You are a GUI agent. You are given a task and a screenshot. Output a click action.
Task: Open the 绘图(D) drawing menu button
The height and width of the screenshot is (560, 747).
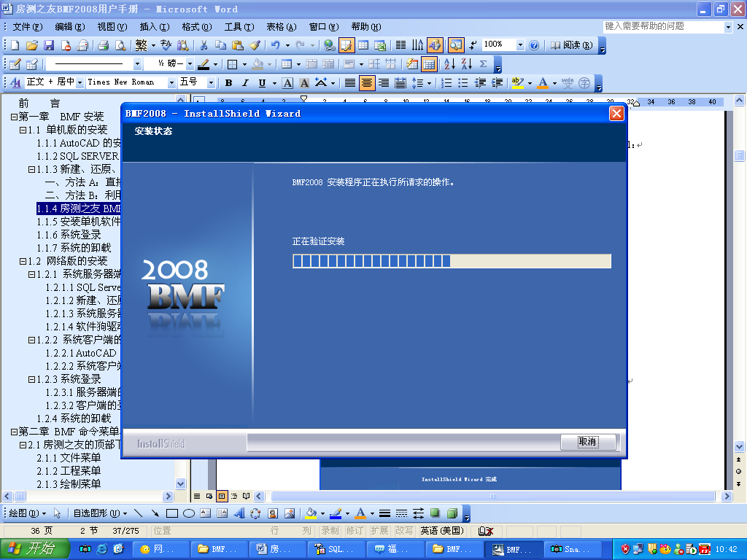pos(28,513)
